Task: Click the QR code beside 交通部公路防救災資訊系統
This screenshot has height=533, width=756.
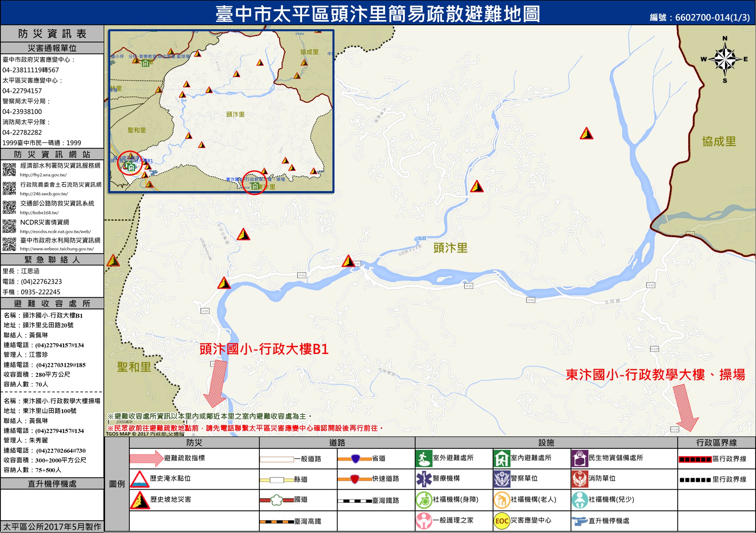Action: [9, 207]
